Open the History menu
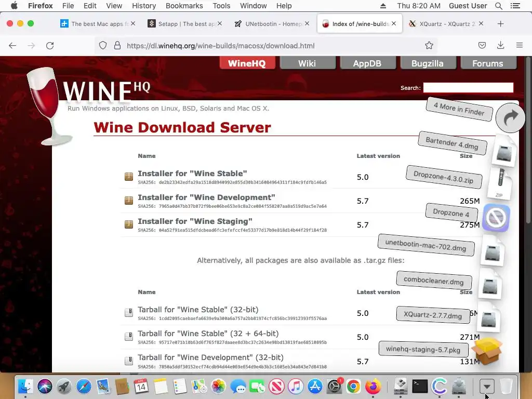532x399 pixels. tap(144, 6)
